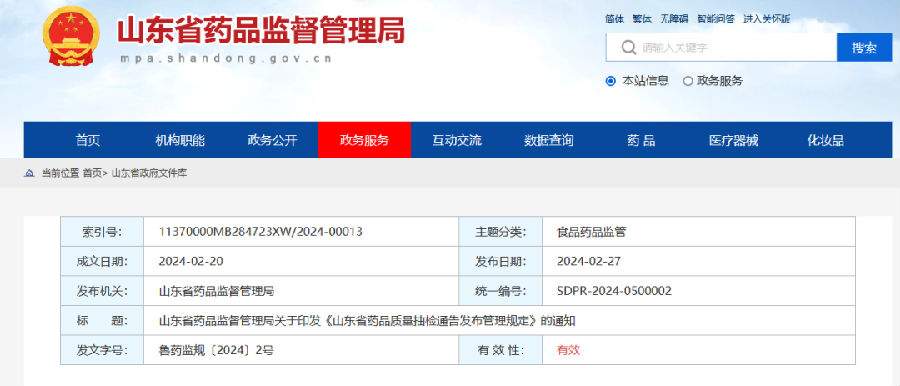The width and height of the screenshot is (900, 386).
Task: Click the 统一编号 label cell
Action: click(x=501, y=291)
